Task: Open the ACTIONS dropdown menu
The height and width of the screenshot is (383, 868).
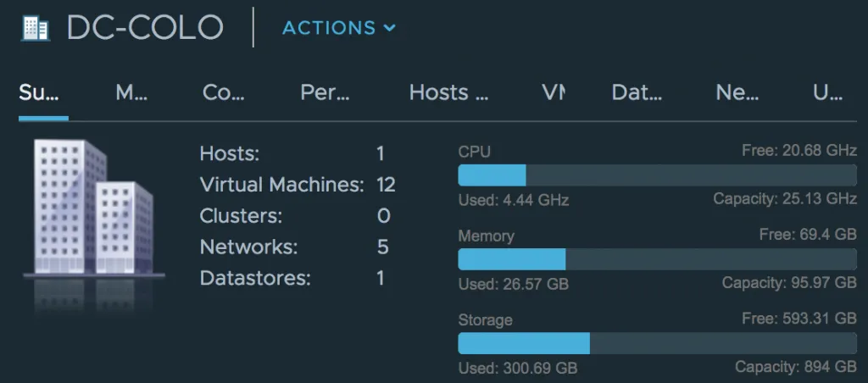Action: (339, 28)
